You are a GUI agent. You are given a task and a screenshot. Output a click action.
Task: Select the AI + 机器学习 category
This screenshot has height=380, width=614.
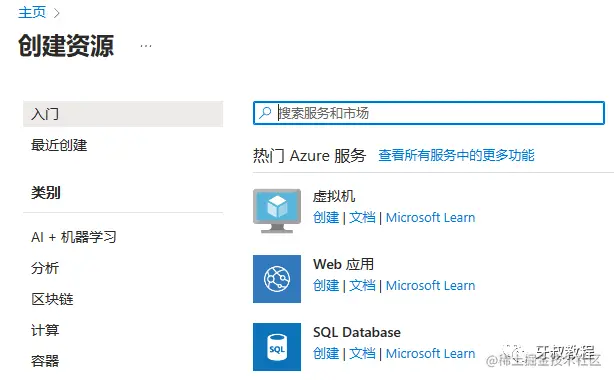74,237
